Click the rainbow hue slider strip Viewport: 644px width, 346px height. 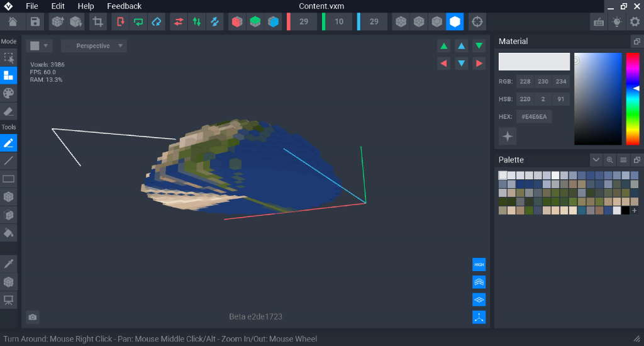[x=632, y=99]
